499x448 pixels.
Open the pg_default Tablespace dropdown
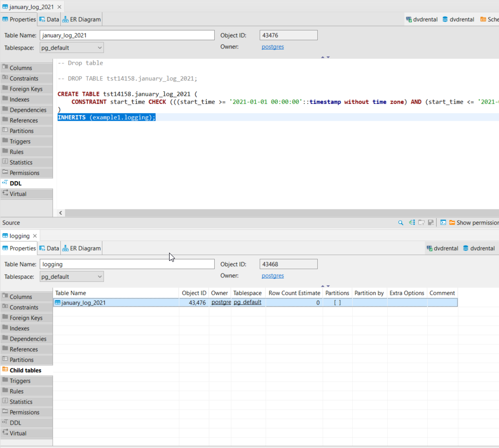click(x=99, y=48)
